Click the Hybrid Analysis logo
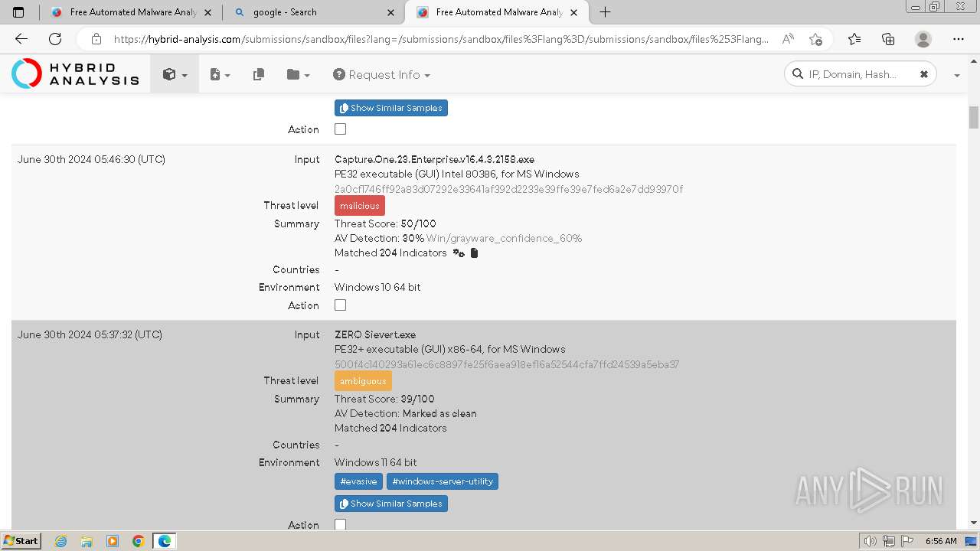Viewport: 980px width, 551px height. pos(75,73)
